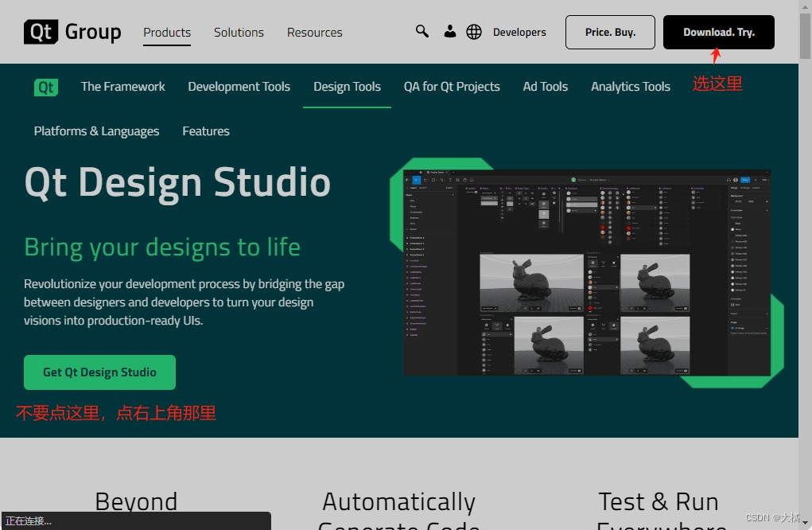Click the 'Bring your designs to life' text
Image resolution: width=812 pixels, height=530 pixels.
pos(162,247)
